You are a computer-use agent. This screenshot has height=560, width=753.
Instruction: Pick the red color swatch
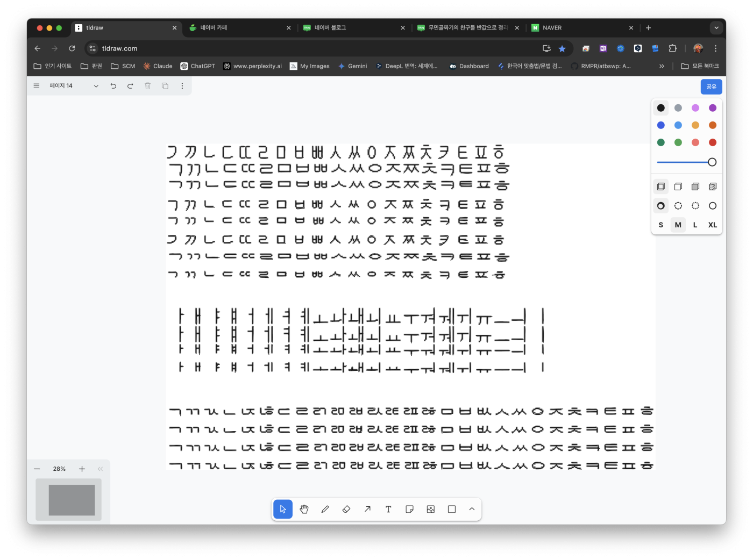712,142
